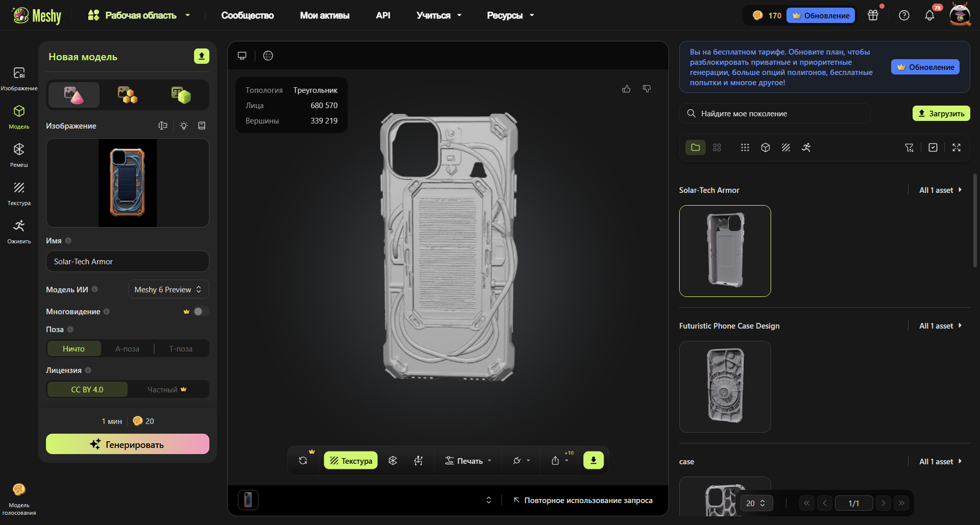This screenshot has height=525, width=980.
Task: Select the Ничто pose option
Action: (x=74, y=349)
